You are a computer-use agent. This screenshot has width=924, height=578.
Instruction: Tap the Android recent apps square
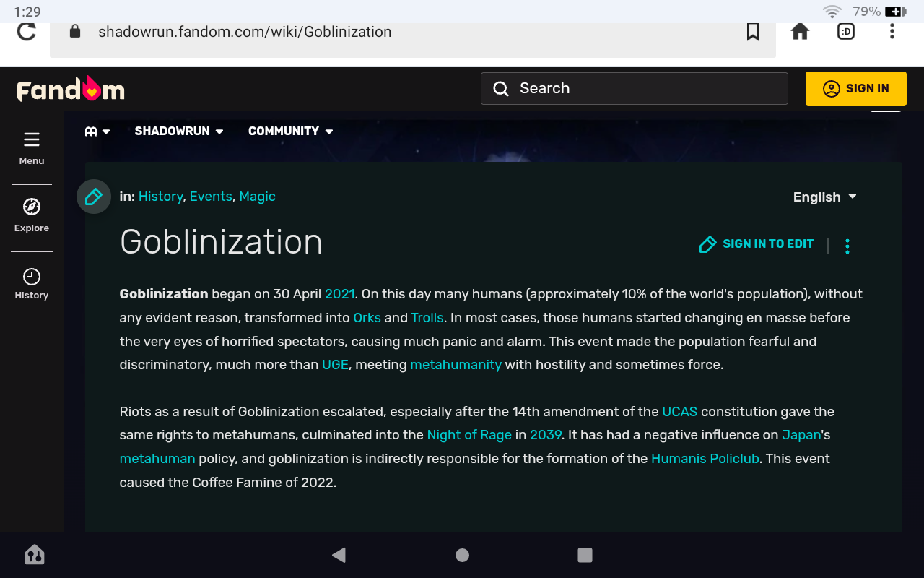(585, 555)
